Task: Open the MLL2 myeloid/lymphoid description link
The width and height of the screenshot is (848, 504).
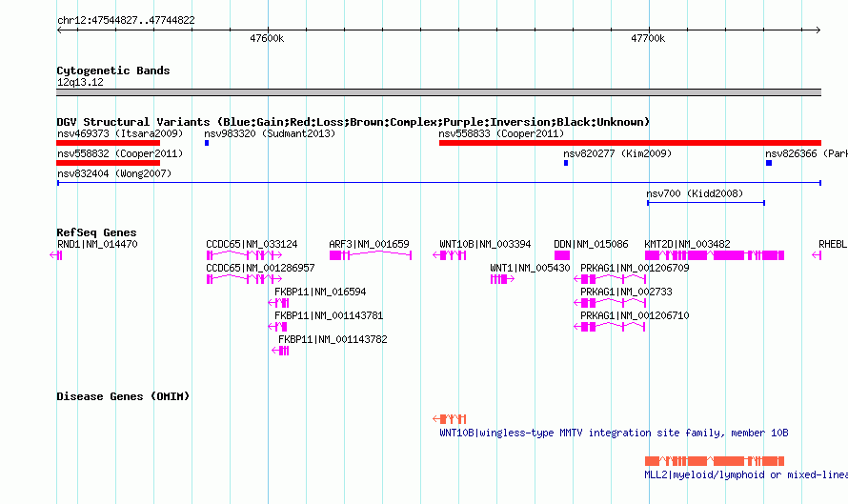Action: click(746, 474)
